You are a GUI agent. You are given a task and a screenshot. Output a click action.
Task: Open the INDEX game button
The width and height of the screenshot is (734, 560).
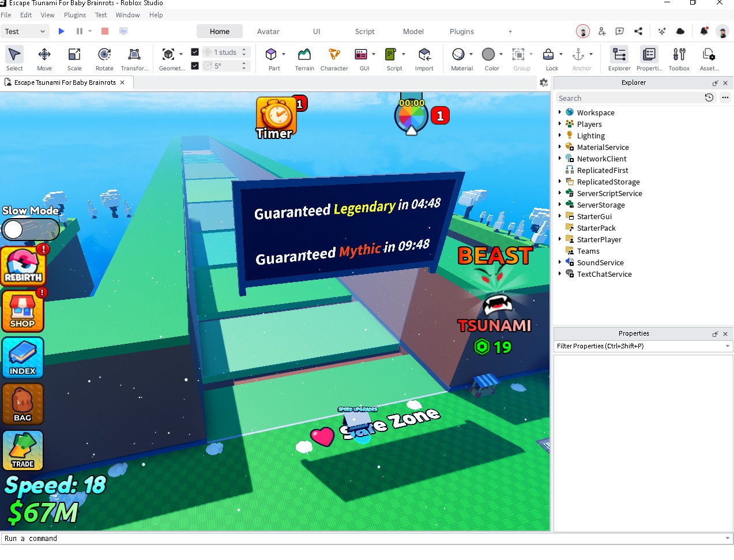(22, 358)
